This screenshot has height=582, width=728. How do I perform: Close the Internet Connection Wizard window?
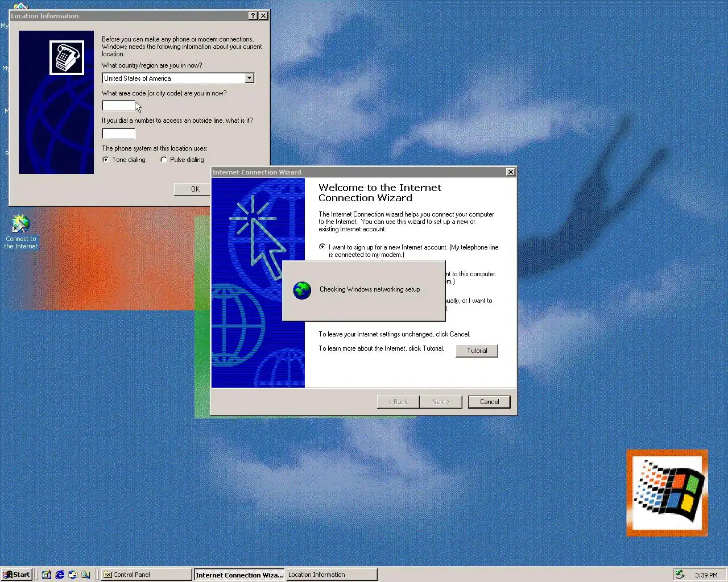(x=511, y=172)
